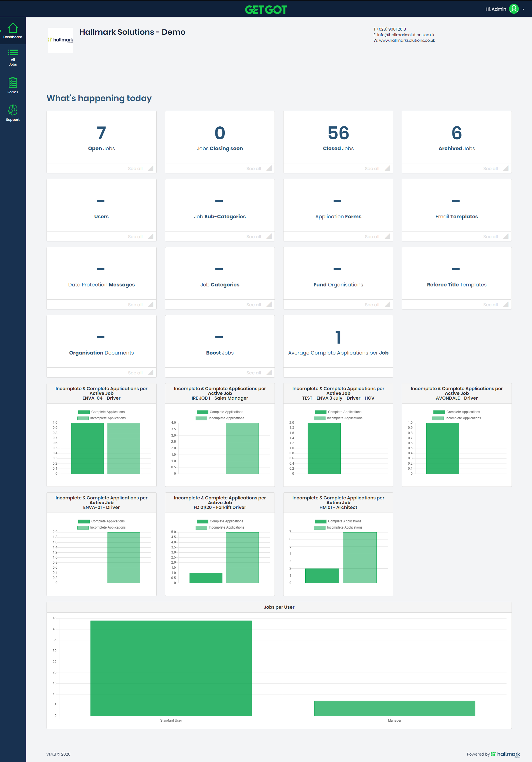Click the GETGOT logo
532x762 pixels.
point(266,10)
